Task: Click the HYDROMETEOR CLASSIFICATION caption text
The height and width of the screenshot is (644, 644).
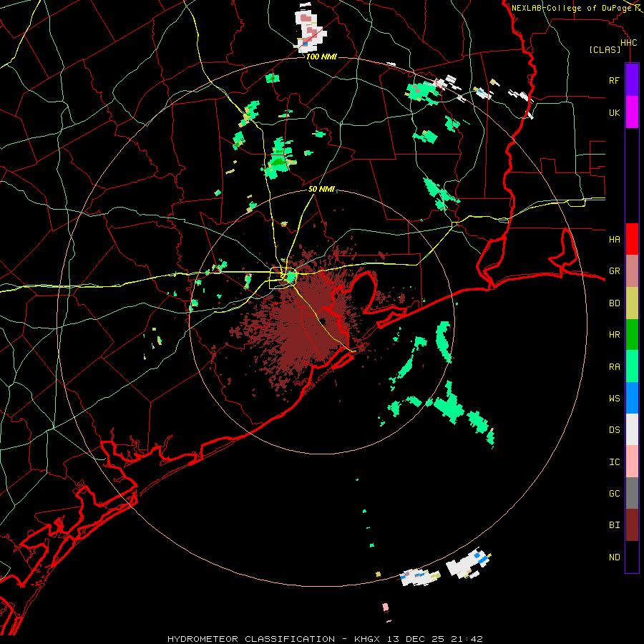Action: [x=251, y=639]
